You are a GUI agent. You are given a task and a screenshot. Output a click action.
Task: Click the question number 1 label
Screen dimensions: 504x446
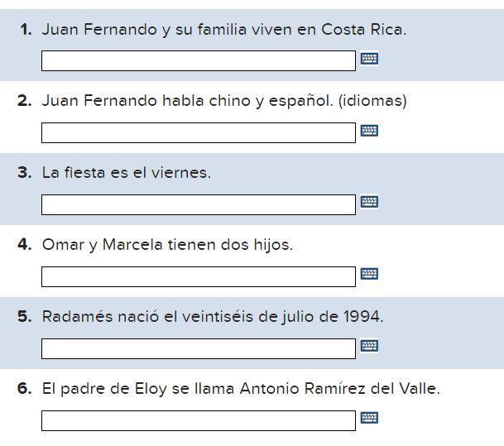(x=26, y=30)
